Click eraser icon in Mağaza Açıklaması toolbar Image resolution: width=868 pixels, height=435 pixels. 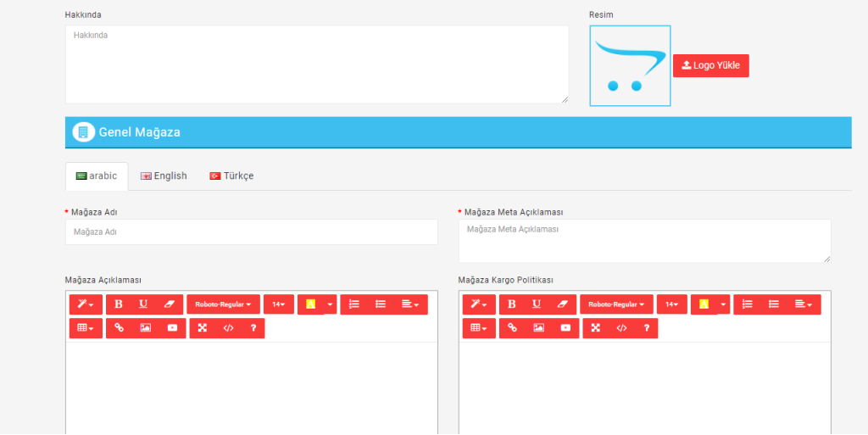tap(169, 304)
